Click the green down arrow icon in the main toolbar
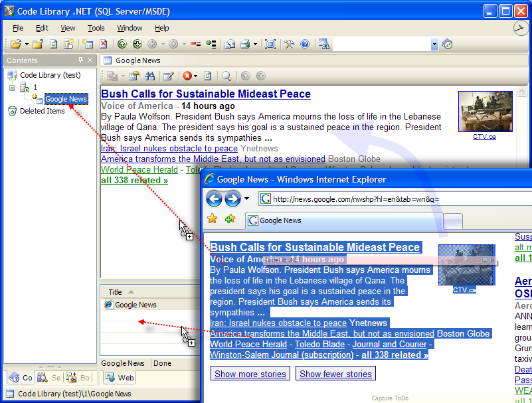 pyautogui.click(x=137, y=44)
